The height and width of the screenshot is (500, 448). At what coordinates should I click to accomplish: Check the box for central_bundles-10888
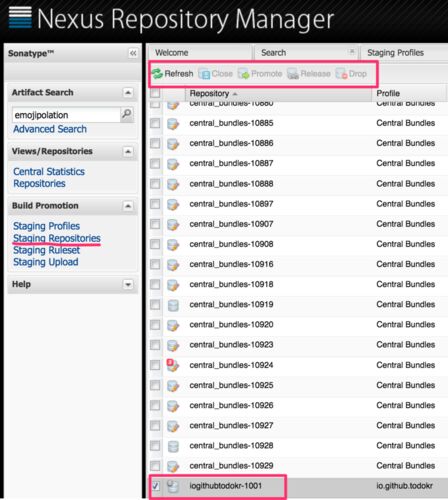coord(155,184)
